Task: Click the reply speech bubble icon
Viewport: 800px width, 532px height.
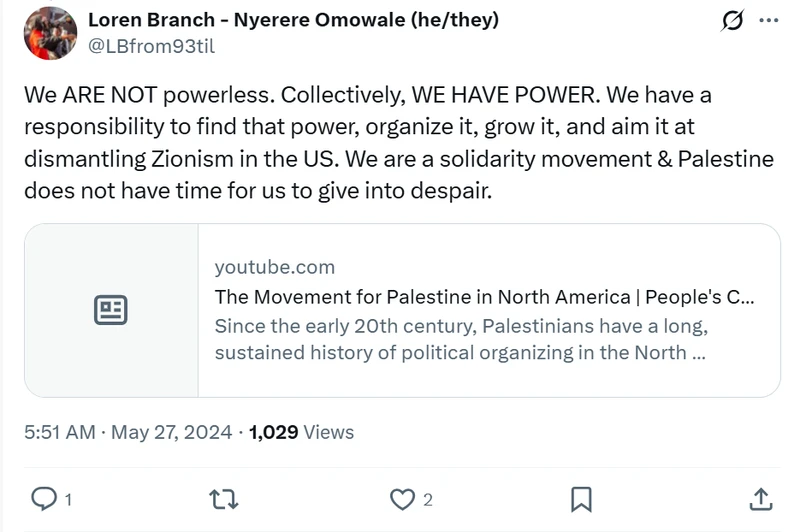Action: coord(44,499)
